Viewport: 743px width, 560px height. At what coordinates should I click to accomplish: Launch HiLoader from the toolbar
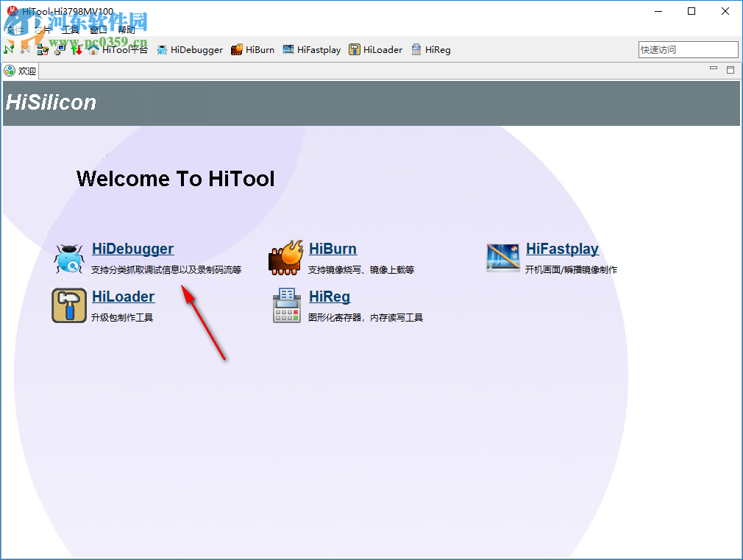click(375, 50)
